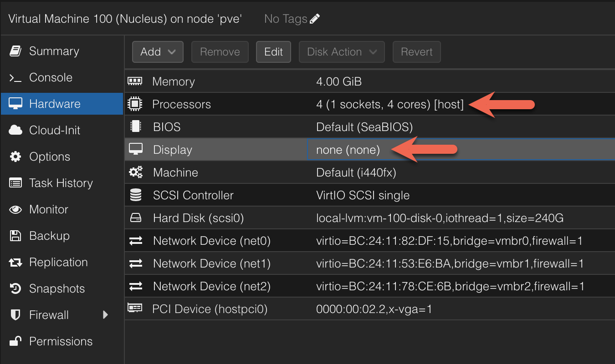
Task: Select the Processors value with [host]
Action: click(x=390, y=104)
